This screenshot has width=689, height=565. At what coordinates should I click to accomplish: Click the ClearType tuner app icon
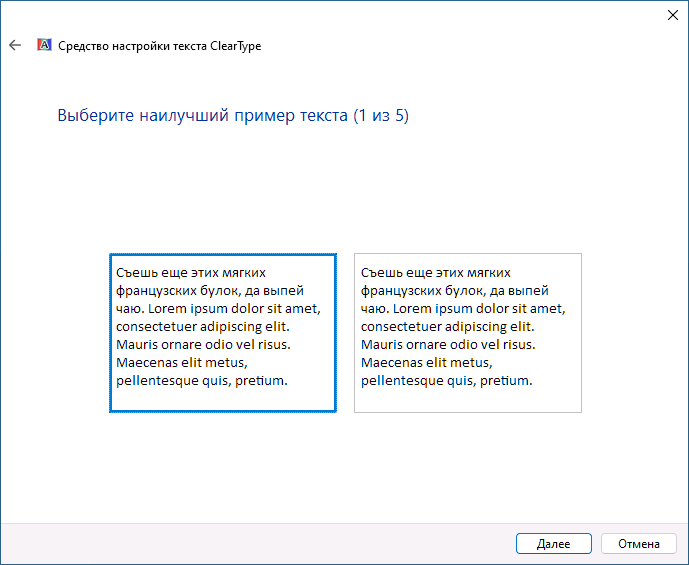click(x=44, y=45)
